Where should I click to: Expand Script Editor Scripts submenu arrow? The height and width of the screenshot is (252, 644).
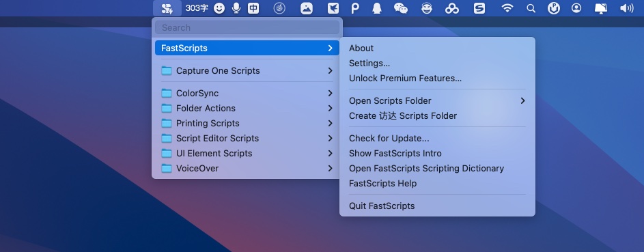(x=331, y=139)
